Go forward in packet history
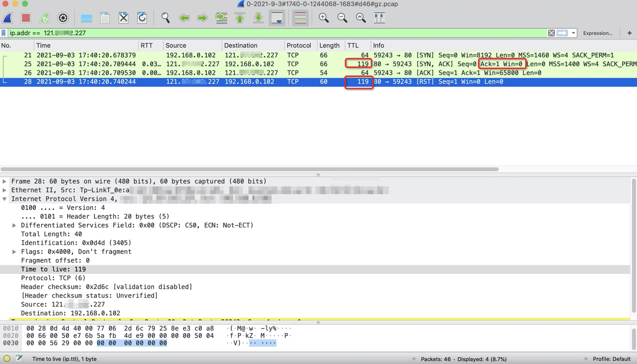Viewport: 637px width, 364px height. pyautogui.click(x=203, y=18)
